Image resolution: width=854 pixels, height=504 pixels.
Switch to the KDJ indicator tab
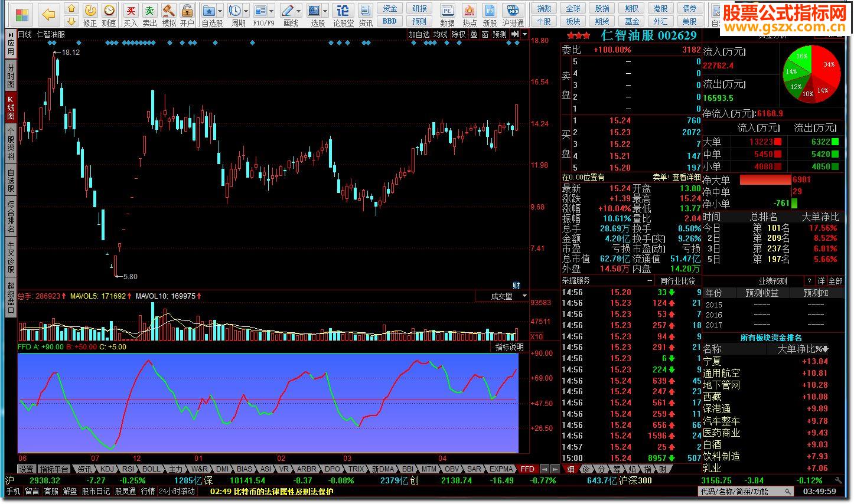coord(107,469)
